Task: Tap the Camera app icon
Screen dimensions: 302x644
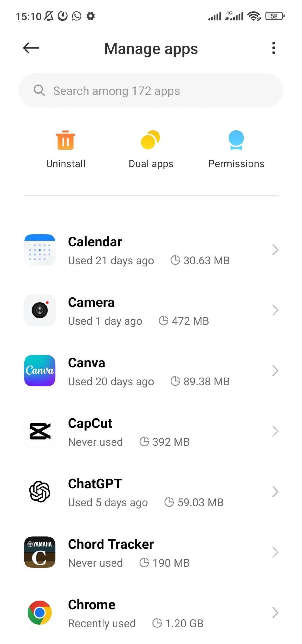Action: point(40,310)
